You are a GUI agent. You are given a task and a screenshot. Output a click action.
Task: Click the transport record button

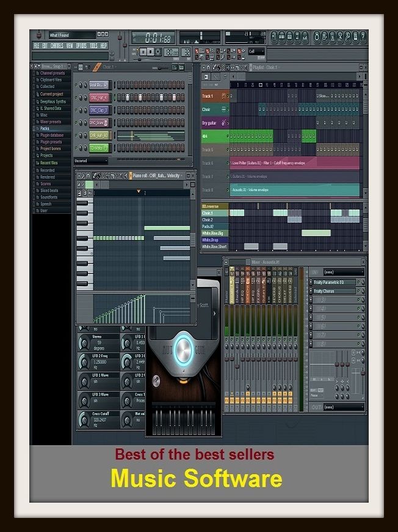[x=157, y=52]
